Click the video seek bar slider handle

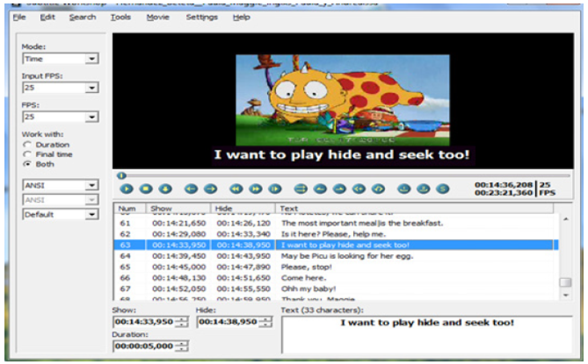coord(121,176)
